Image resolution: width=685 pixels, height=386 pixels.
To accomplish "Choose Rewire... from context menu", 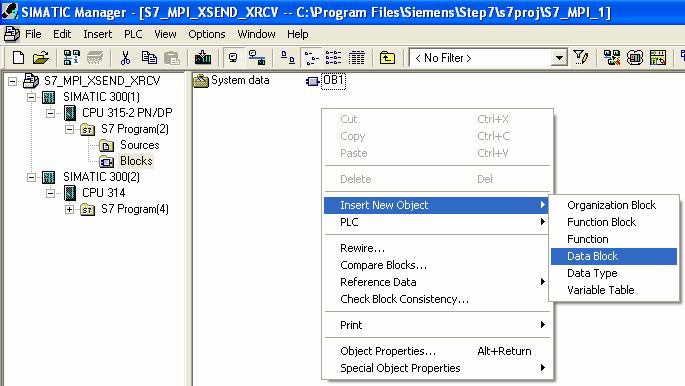I will pyautogui.click(x=436, y=248).
